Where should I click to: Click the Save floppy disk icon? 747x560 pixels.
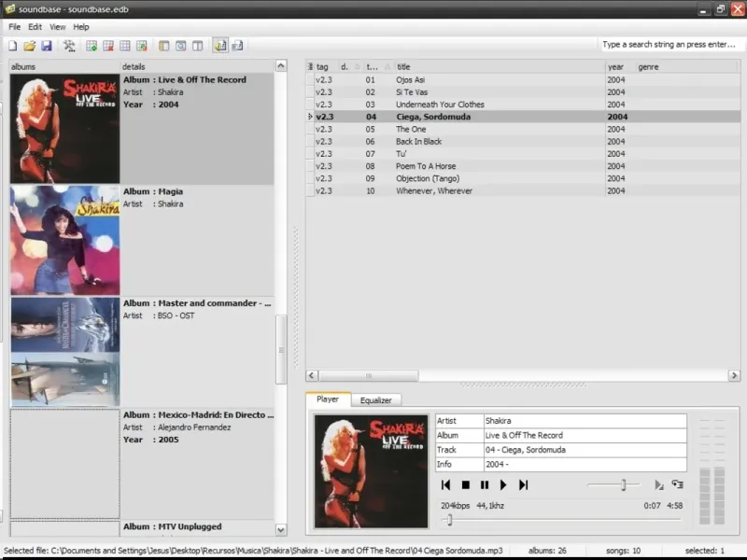pos(46,45)
